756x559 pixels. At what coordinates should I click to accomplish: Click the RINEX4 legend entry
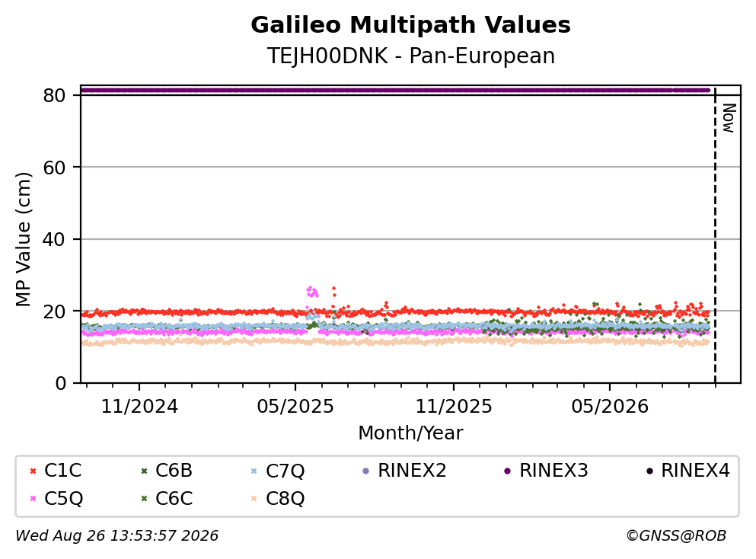687,470
